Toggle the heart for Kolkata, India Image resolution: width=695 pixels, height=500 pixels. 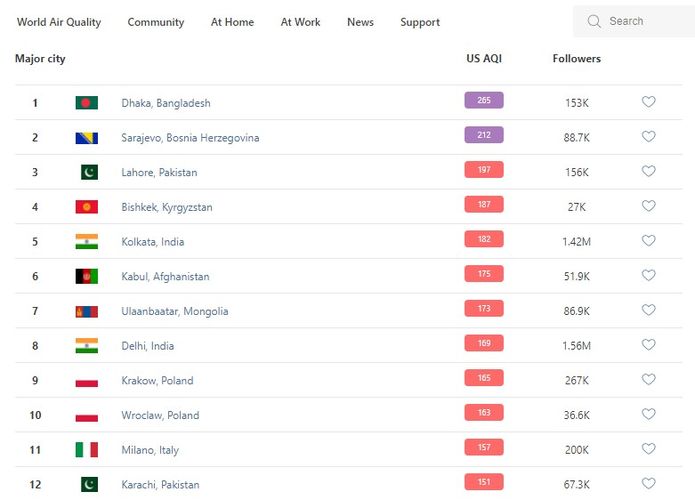pyautogui.click(x=648, y=241)
